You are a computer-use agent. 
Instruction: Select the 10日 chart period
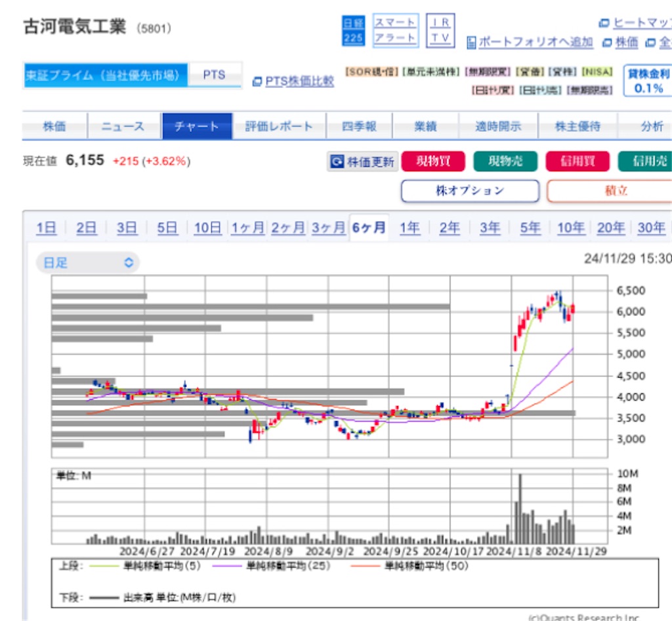coord(207,228)
